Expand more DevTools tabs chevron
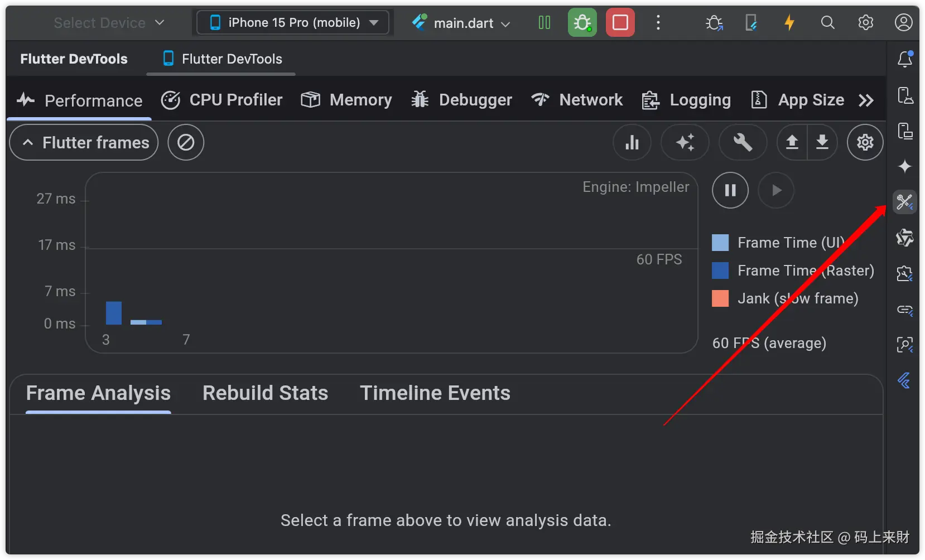925x560 pixels. click(x=866, y=100)
